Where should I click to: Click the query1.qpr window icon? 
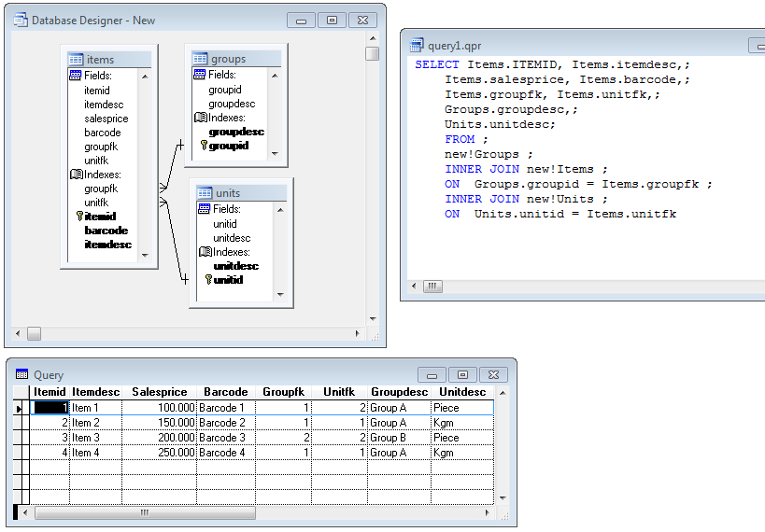417,45
